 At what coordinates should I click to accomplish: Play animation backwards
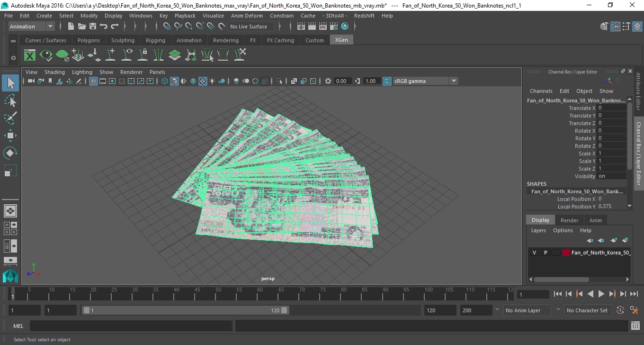pos(590,294)
